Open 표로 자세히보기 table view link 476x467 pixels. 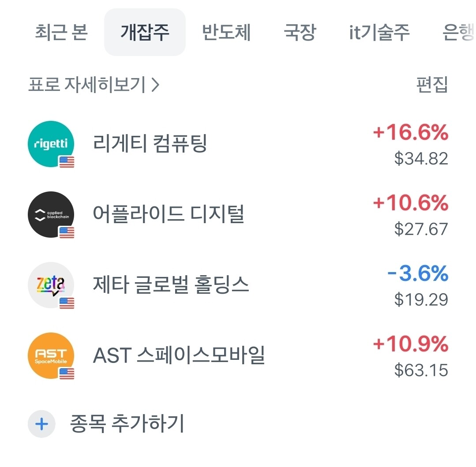(87, 85)
